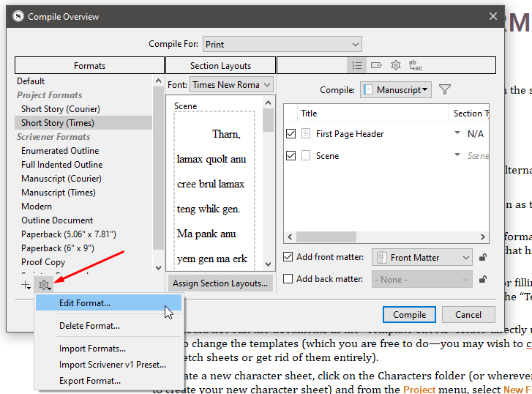Click formats list scroll down arrow
The width and height of the screenshot is (532, 394).
tap(158, 267)
